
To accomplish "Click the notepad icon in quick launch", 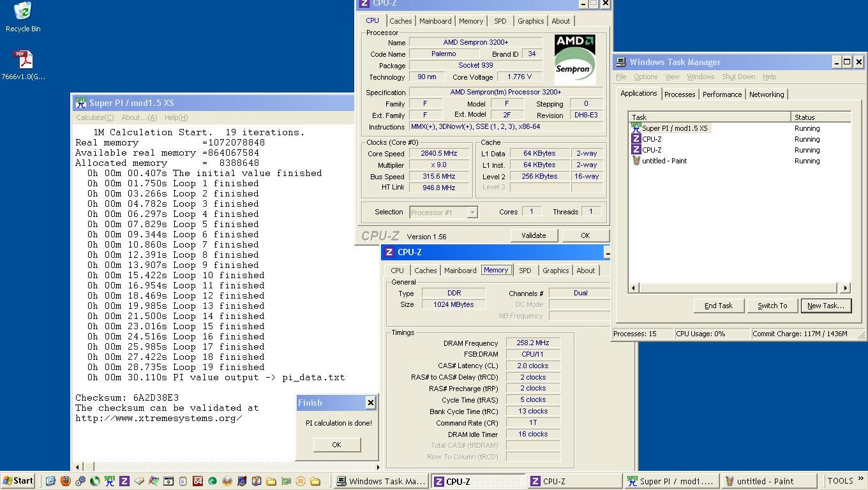I will pos(183,481).
